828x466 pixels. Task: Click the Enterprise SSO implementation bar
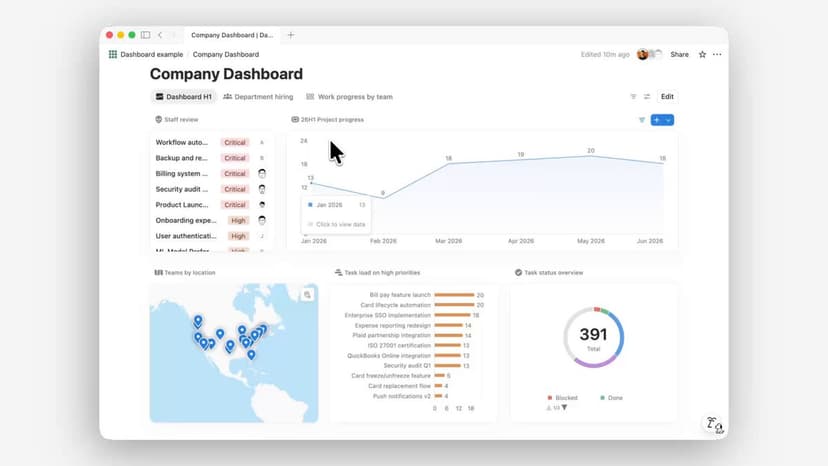(452, 315)
